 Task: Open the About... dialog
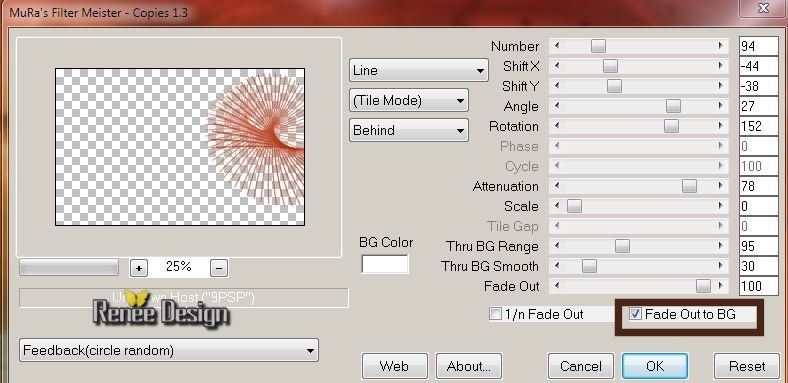pos(469,366)
